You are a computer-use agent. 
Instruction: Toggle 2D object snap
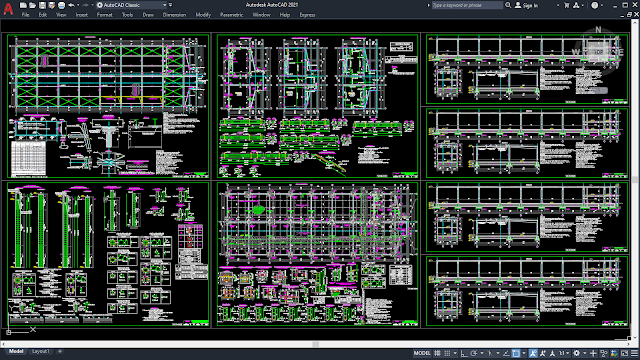pyautogui.click(x=516, y=353)
